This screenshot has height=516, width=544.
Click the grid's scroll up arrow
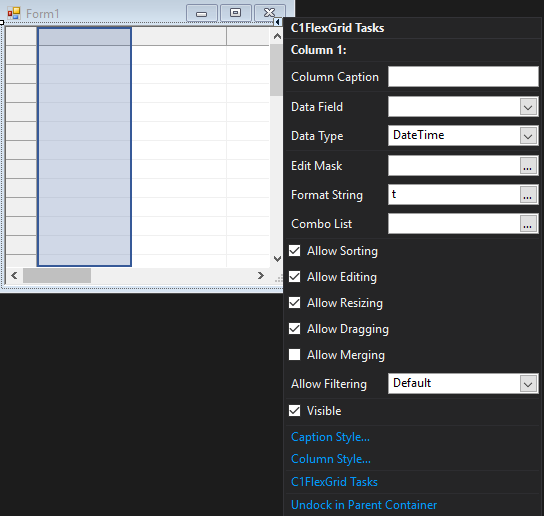pyautogui.click(x=277, y=36)
